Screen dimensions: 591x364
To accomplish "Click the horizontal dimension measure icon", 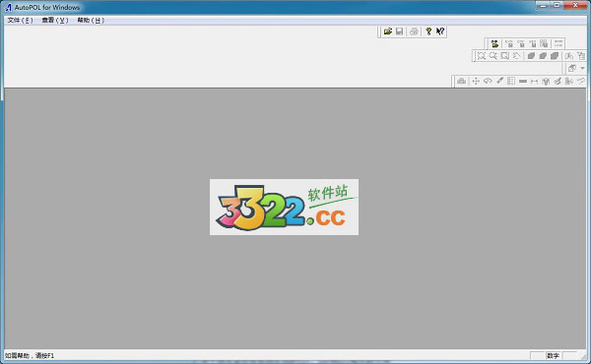I will point(534,81).
